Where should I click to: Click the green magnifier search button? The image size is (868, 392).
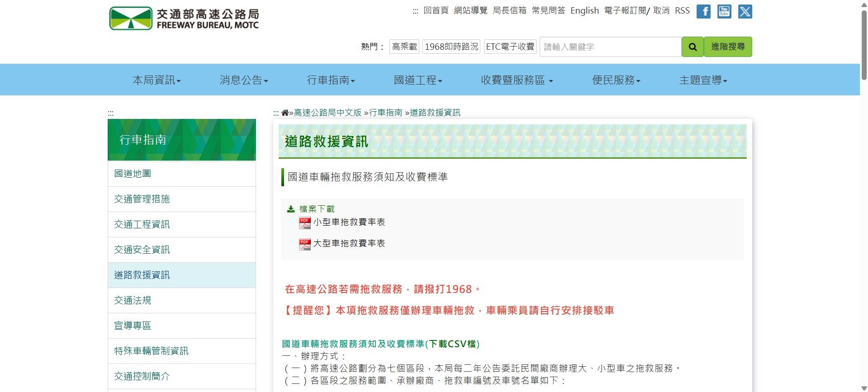click(693, 47)
